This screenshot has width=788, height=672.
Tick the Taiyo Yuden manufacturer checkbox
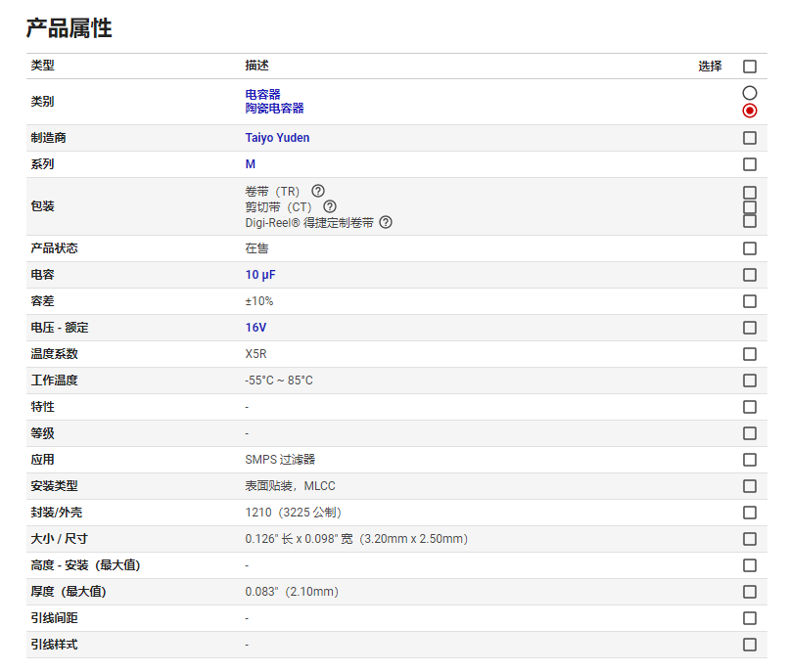coord(749,138)
